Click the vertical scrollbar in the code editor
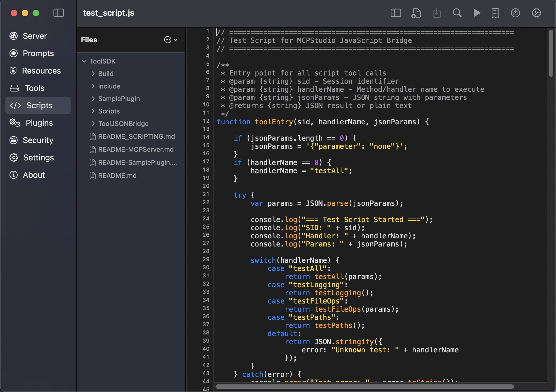 (551, 53)
